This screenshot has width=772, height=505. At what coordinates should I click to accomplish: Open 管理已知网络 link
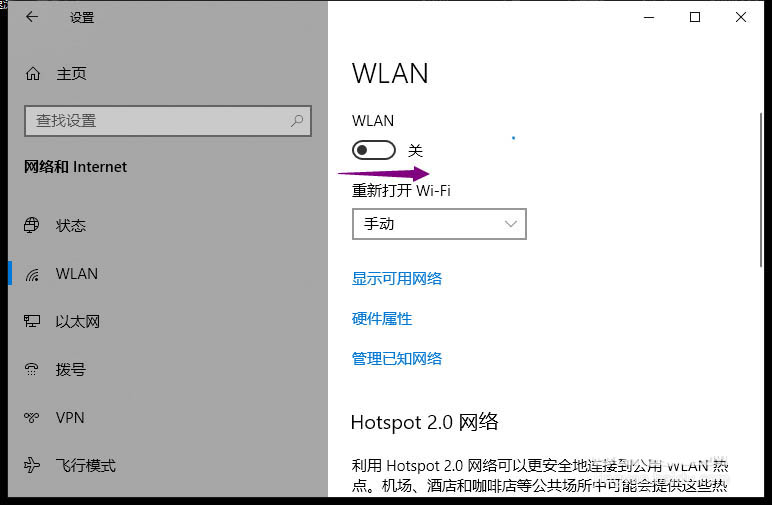pos(397,358)
